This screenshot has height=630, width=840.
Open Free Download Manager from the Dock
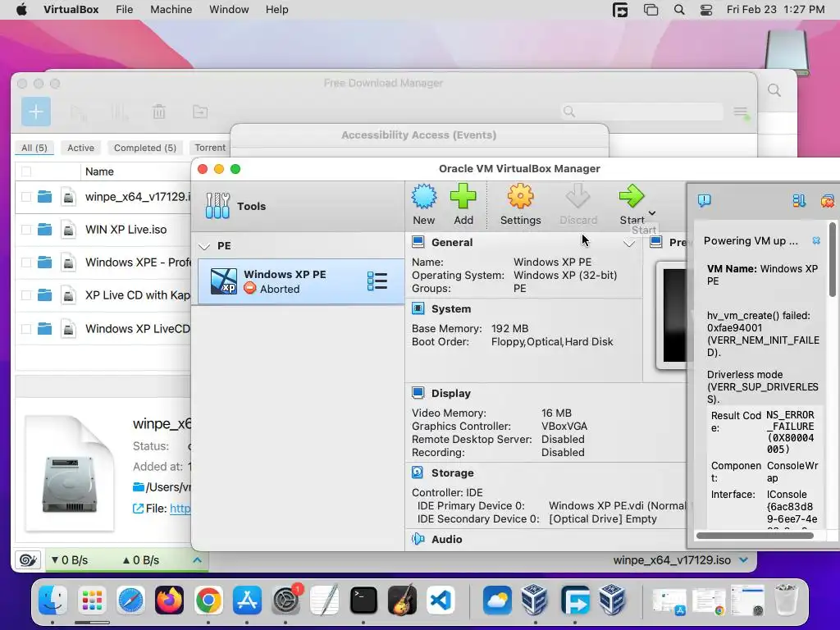[x=575, y=600]
